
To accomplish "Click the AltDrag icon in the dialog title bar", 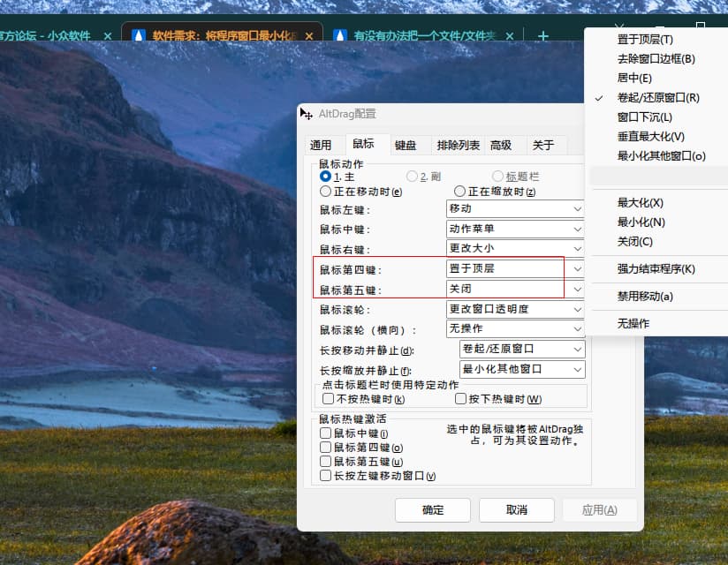I will 307,114.
